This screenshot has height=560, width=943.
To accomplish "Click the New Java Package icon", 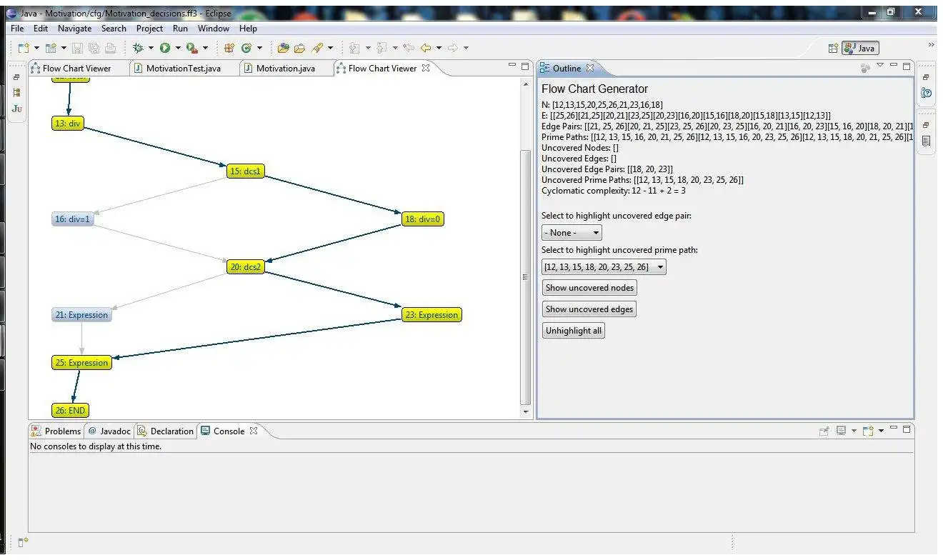I will [x=229, y=48].
